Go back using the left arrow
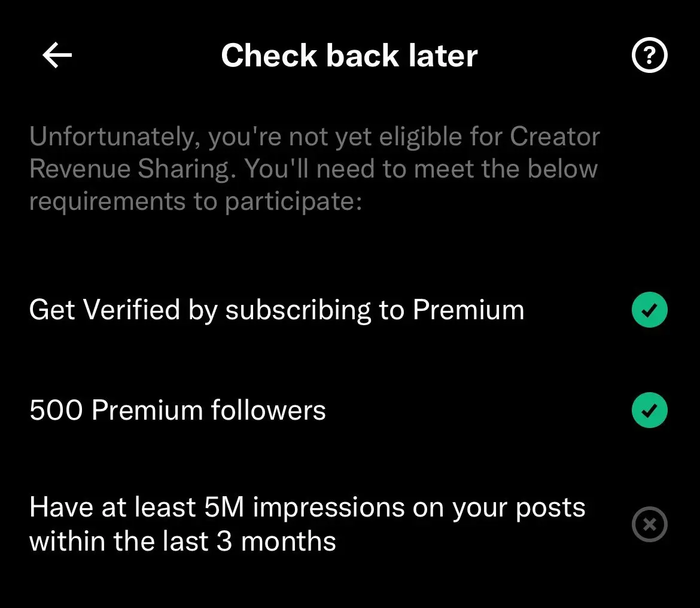The width and height of the screenshot is (700, 608). tap(57, 55)
